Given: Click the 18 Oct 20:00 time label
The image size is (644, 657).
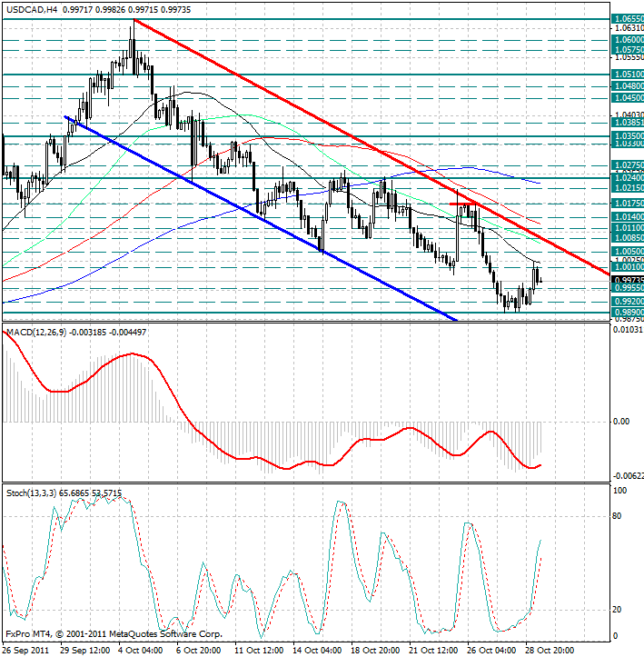Looking at the screenshot, I should click(x=376, y=651).
